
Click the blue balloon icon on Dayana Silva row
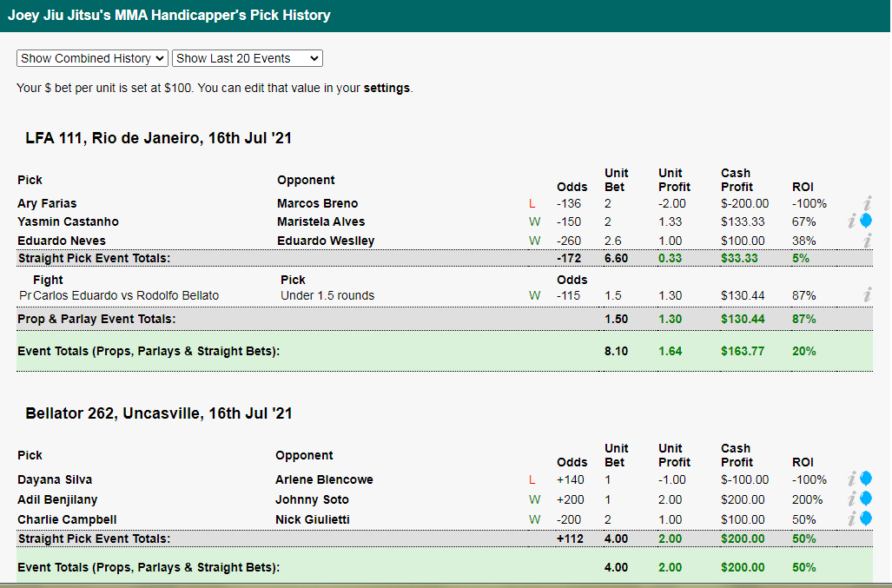(866, 479)
